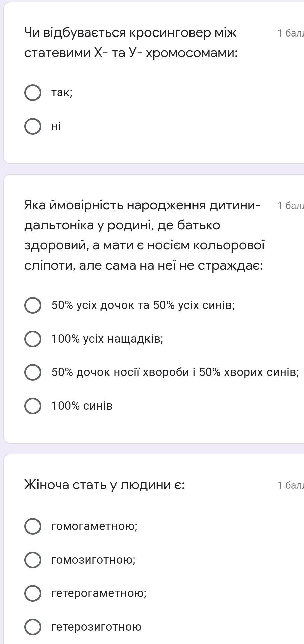Click the 'гомогаметною;' label text
This screenshot has width=304, height=644.
click(94, 526)
